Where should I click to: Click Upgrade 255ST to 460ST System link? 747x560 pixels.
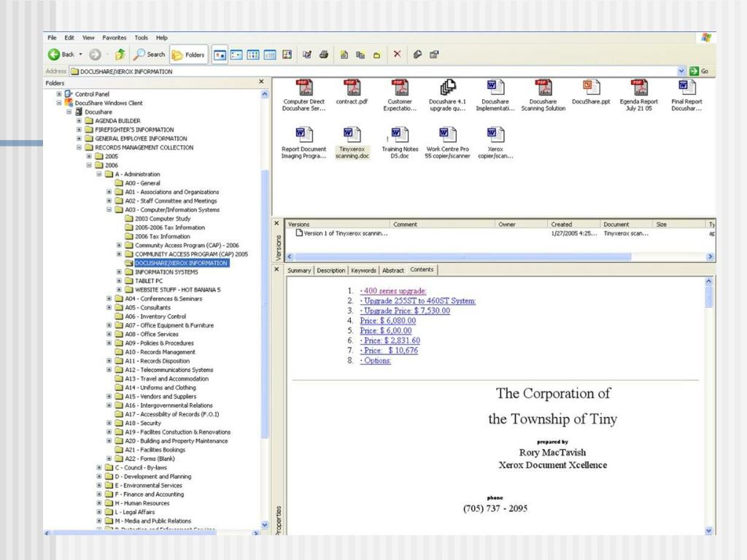pyautogui.click(x=418, y=301)
